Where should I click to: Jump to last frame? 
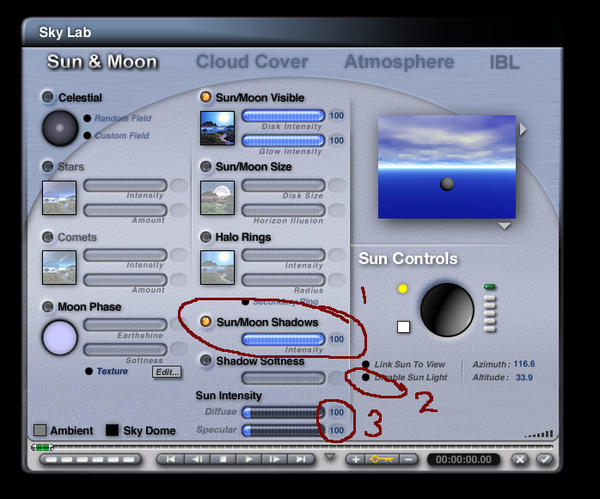(x=301, y=459)
